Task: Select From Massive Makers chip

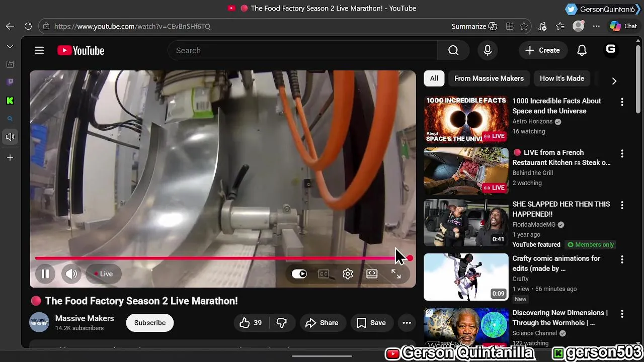Action: point(489,78)
